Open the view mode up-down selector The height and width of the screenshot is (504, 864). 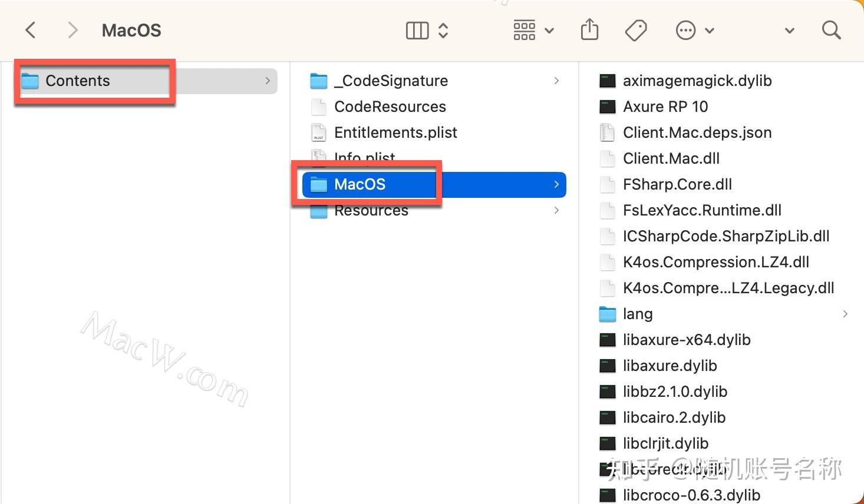(443, 31)
